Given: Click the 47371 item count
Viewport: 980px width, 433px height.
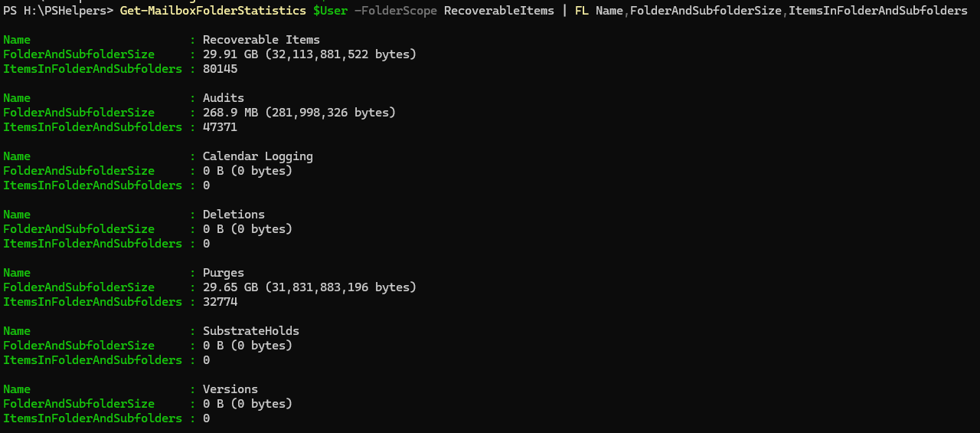Looking at the screenshot, I should click(x=220, y=127).
